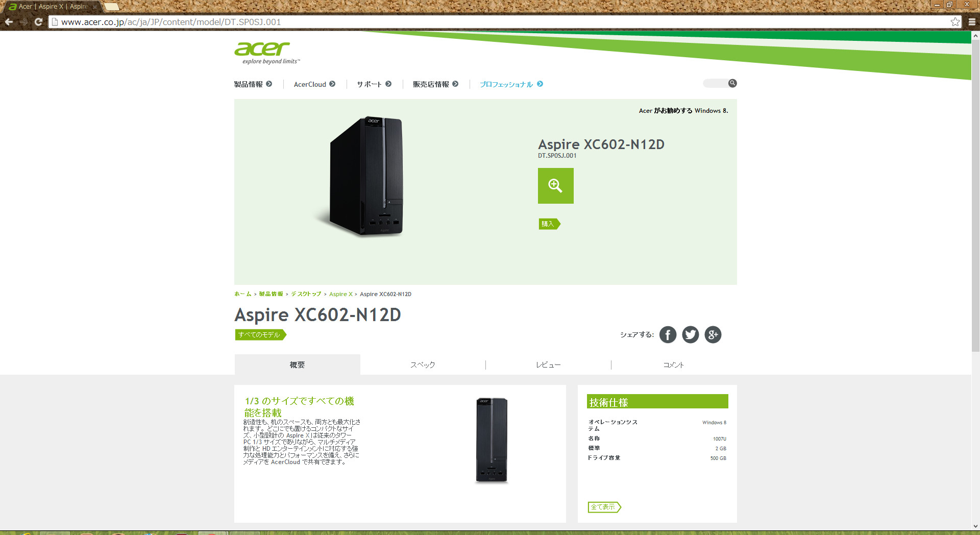Expand the サポート navigation menu
Image resolution: width=980 pixels, height=535 pixels.
(x=374, y=84)
